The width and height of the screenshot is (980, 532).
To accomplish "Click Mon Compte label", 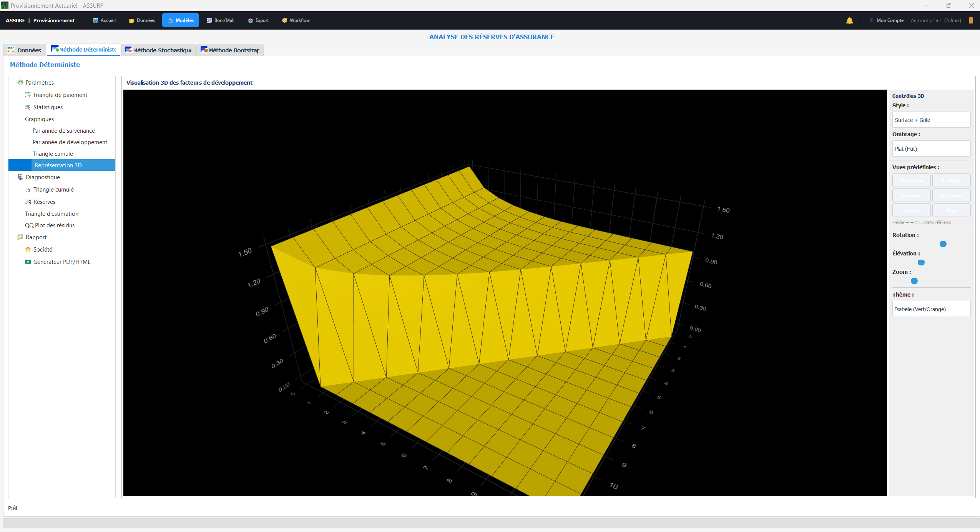I will 890,20.
